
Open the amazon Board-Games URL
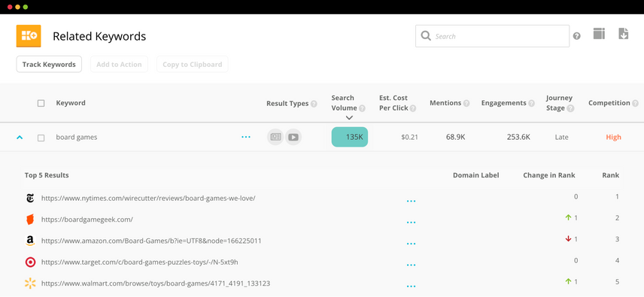[151, 241]
